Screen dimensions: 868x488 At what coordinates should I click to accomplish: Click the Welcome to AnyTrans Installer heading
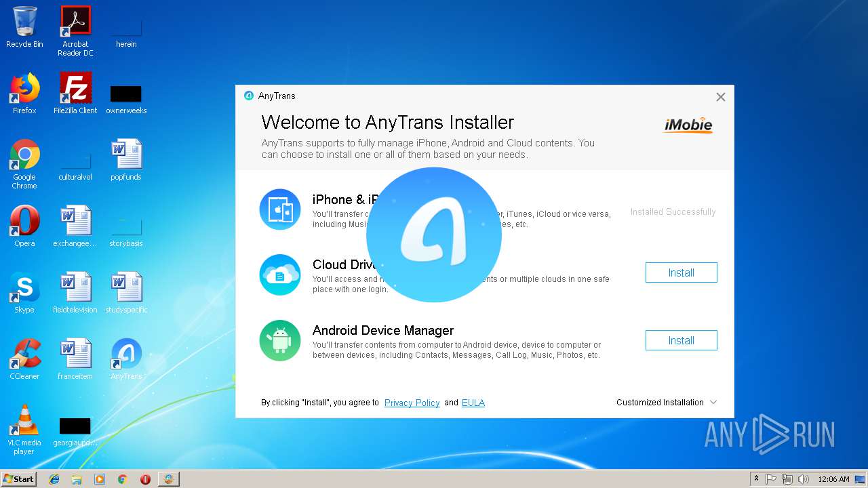tap(388, 122)
